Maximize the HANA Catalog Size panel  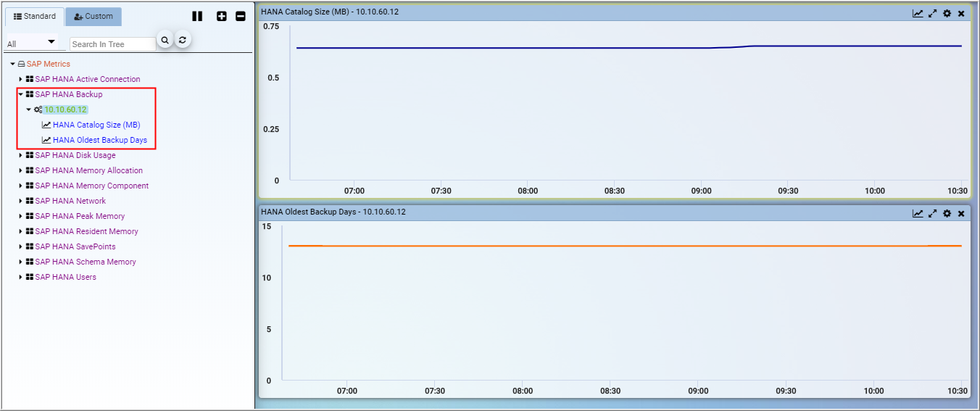(933, 13)
